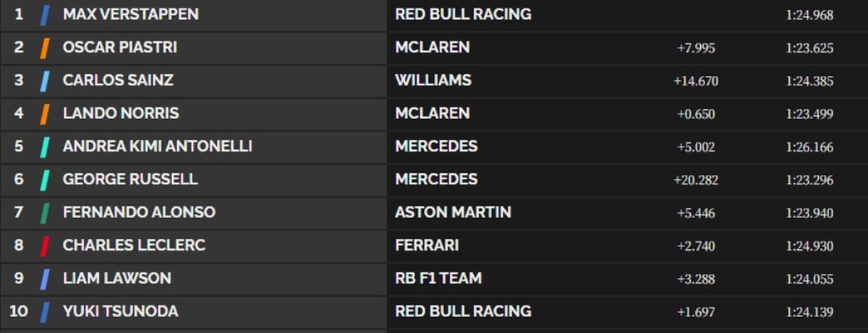Click Verstappen's lap time 1:24.968

pos(809,15)
